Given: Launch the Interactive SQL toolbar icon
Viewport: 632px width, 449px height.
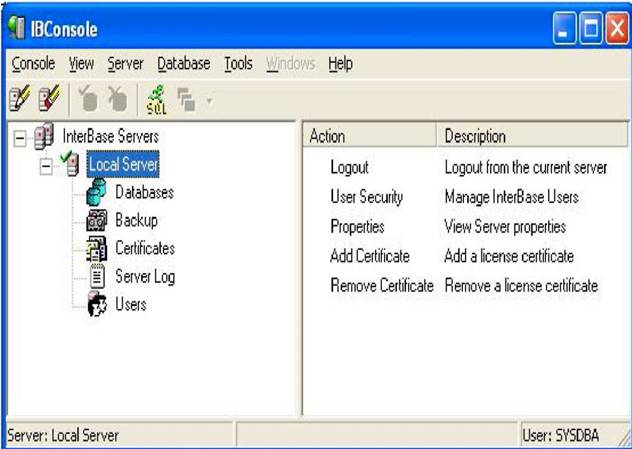Looking at the screenshot, I should (156, 99).
